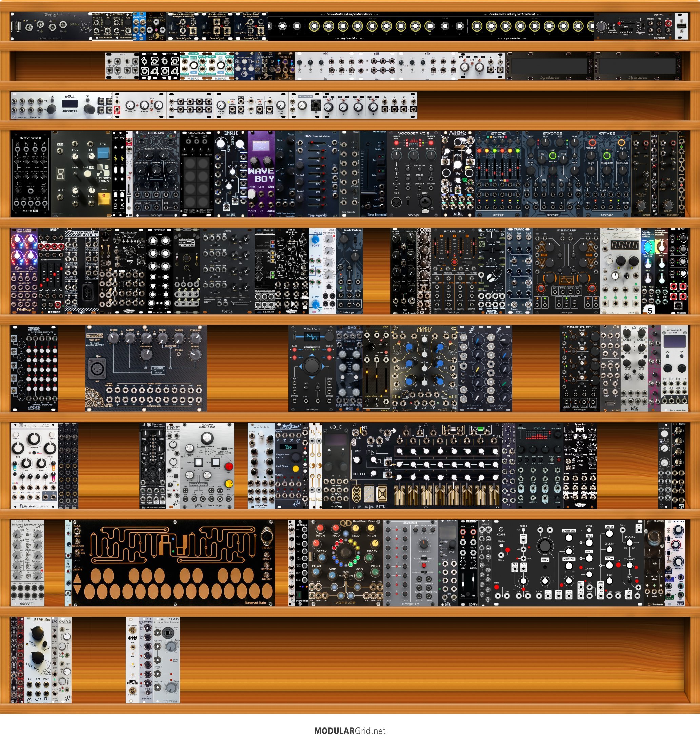Select the QD Quad Drum Voice module
This screenshot has width=700, height=738.
coord(346,563)
